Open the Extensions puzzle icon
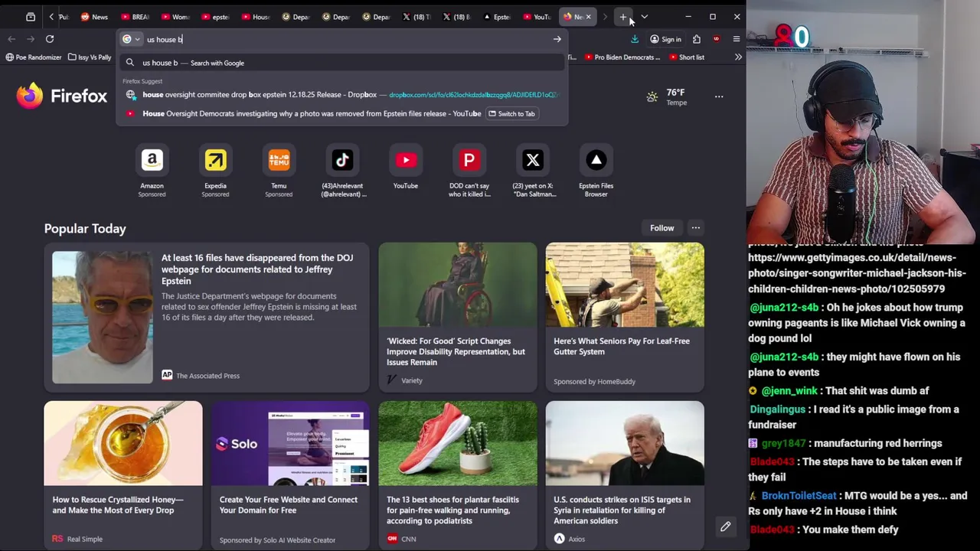This screenshot has height=551, width=980. pos(697,39)
